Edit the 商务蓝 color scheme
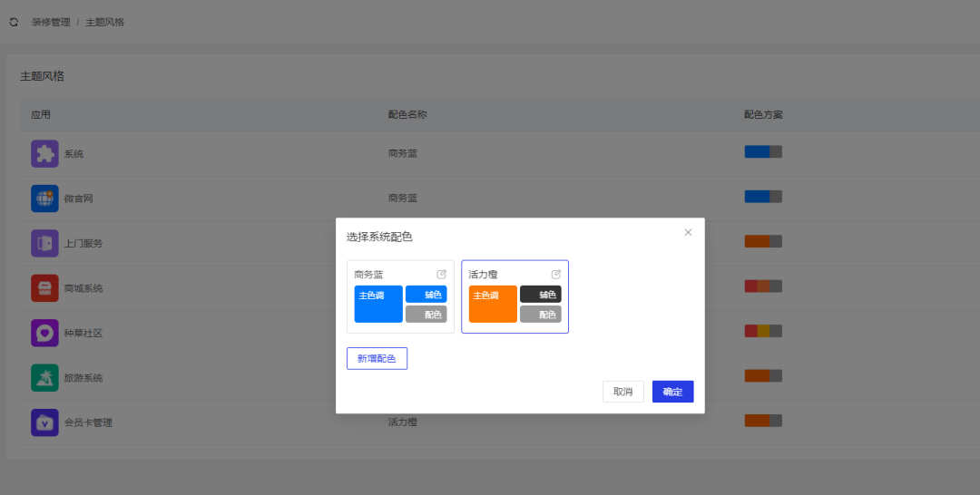The height and width of the screenshot is (495, 980). (441, 274)
